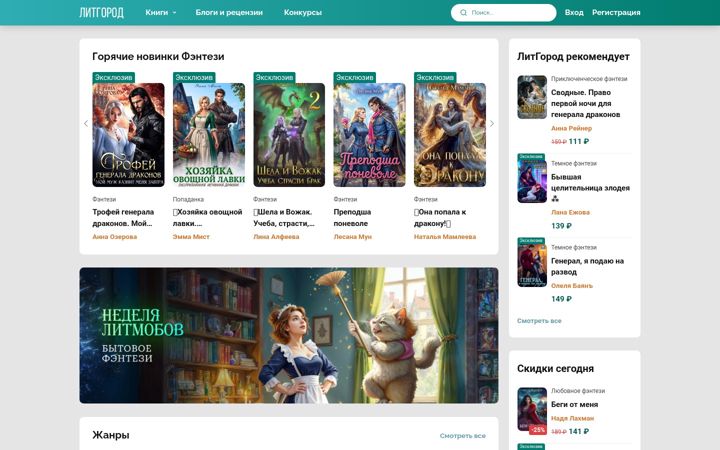
Task: Click the Регистрация link
Action: pyautogui.click(x=616, y=12)
